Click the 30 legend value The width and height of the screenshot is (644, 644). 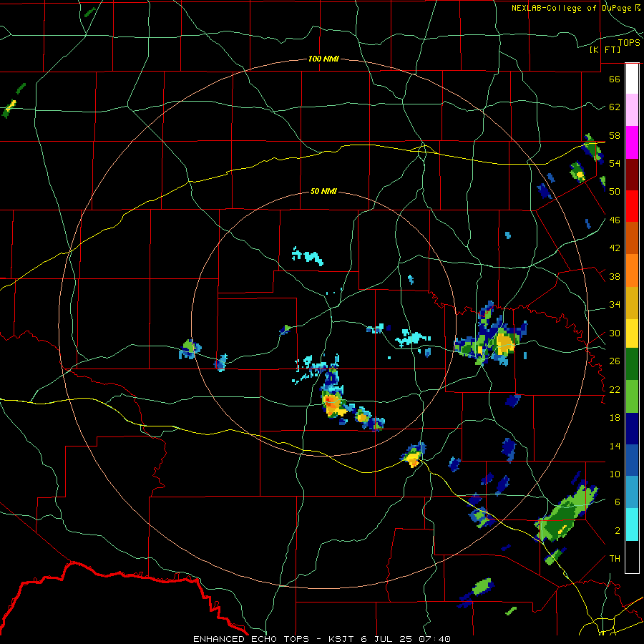pos(615,333)
